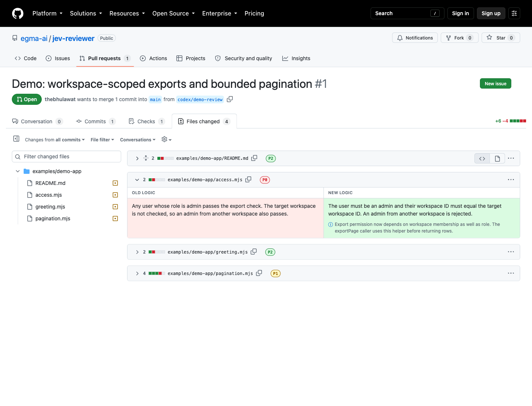This screenshot has height=406, width=532.
Task: Fork the repository
Action: coord(460,38)
